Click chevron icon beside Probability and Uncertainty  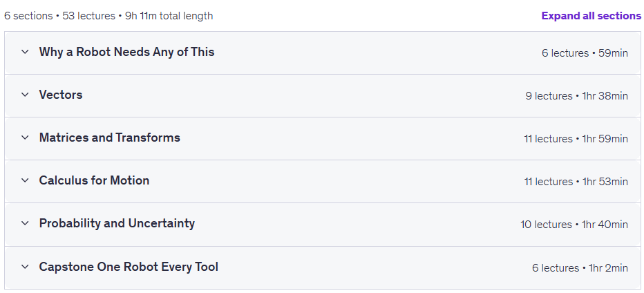click(x=25, y=223)
